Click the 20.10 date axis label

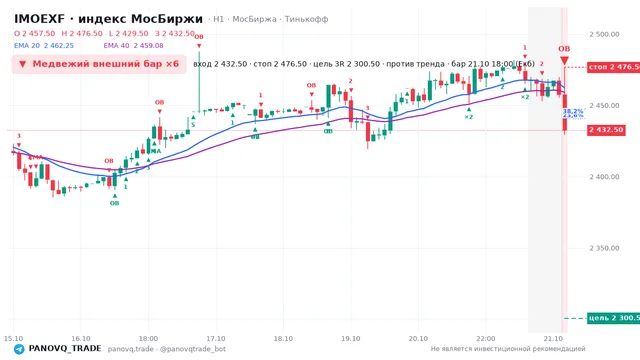click(418, 339)
